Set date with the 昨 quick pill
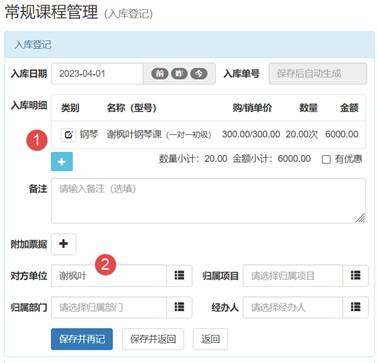 click(x=179, y=74)
